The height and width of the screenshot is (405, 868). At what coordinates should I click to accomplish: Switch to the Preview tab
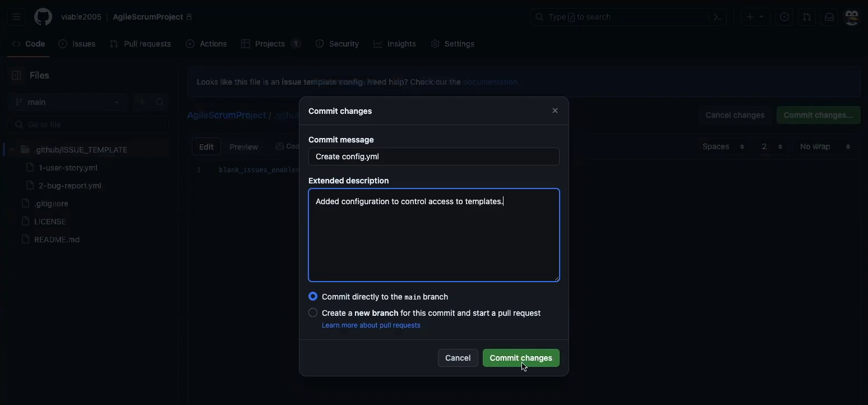point(243,146)
